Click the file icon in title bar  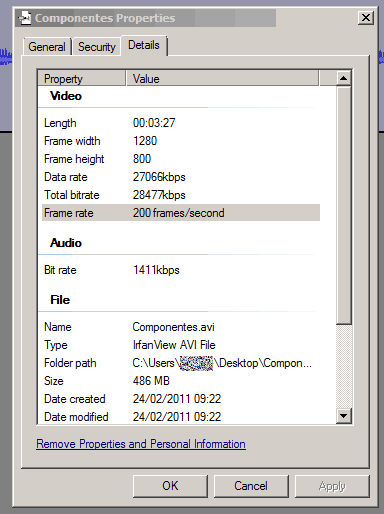click(25, 18)
